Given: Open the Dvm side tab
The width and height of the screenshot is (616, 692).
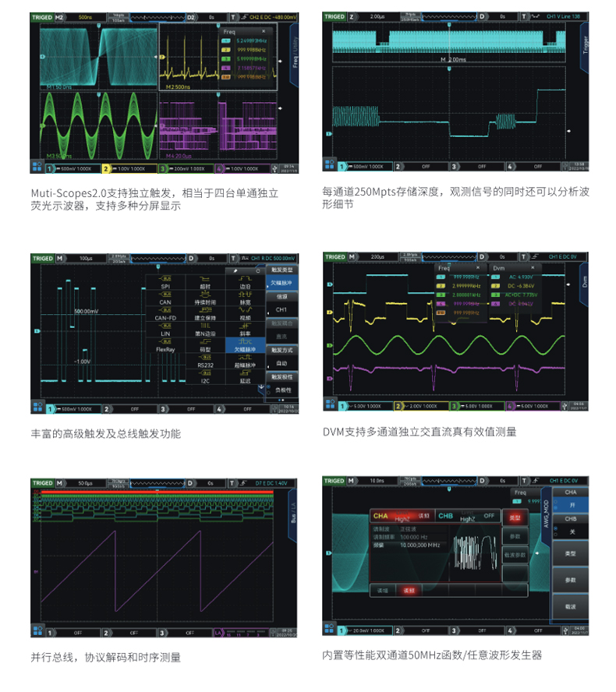Looking at the screenshot, I should (586, 282).
